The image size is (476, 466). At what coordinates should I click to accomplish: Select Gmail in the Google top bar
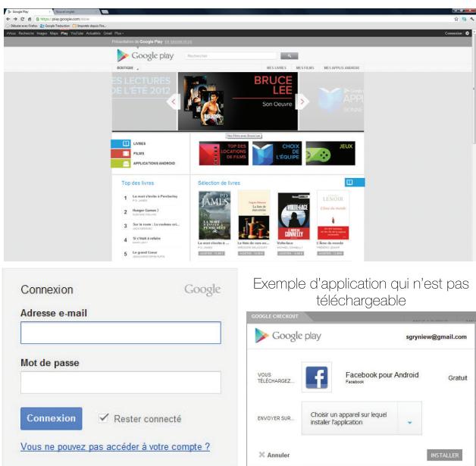[x=108, y=33]
